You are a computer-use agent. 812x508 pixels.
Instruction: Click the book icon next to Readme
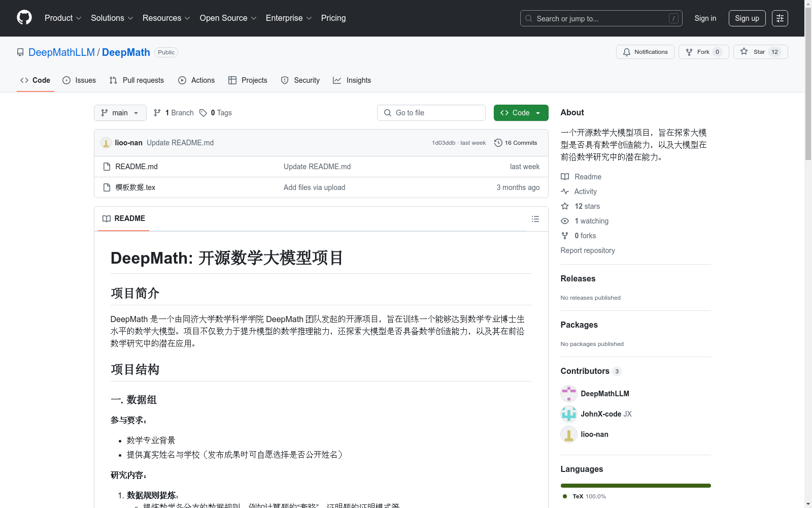565,177
